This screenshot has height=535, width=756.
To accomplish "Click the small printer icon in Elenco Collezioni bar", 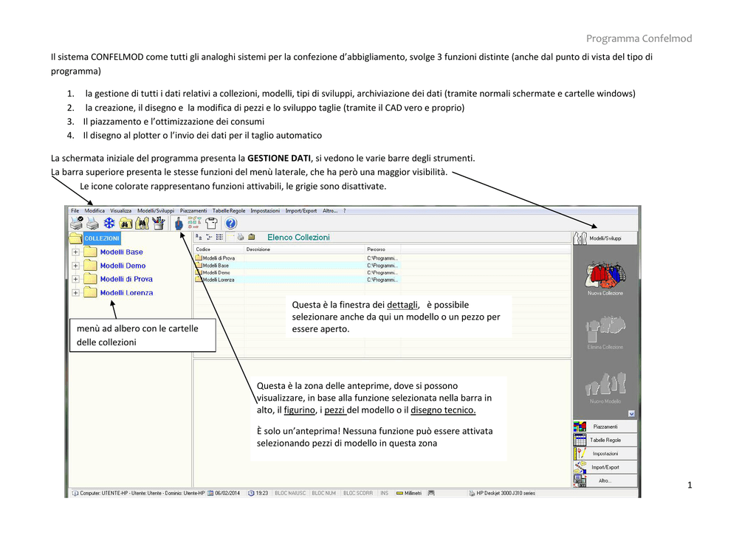I will [x=240, y=237].
